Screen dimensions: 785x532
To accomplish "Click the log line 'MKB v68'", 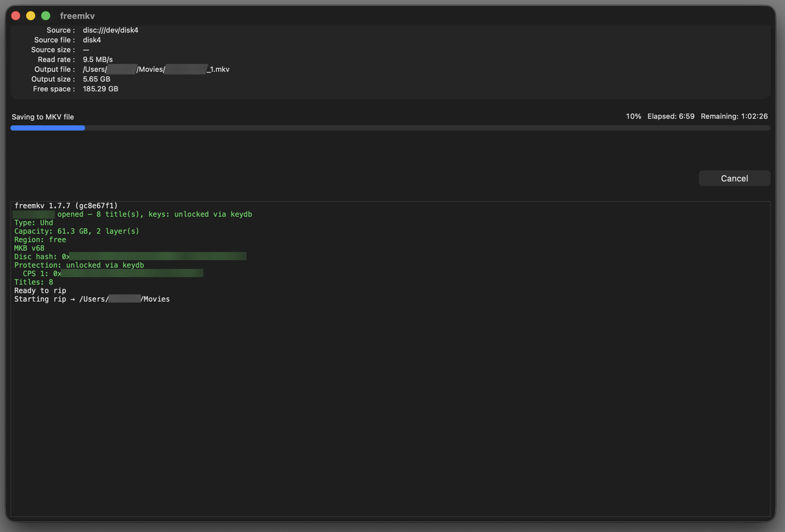I will click(x=29, y=248).
